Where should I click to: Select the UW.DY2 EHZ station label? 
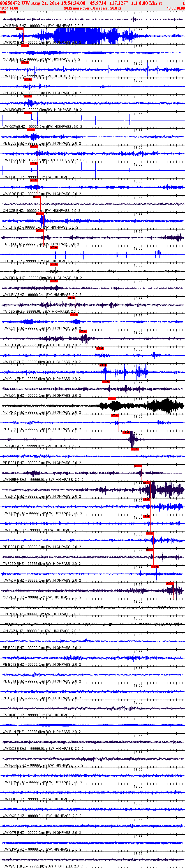coord(42,76)
